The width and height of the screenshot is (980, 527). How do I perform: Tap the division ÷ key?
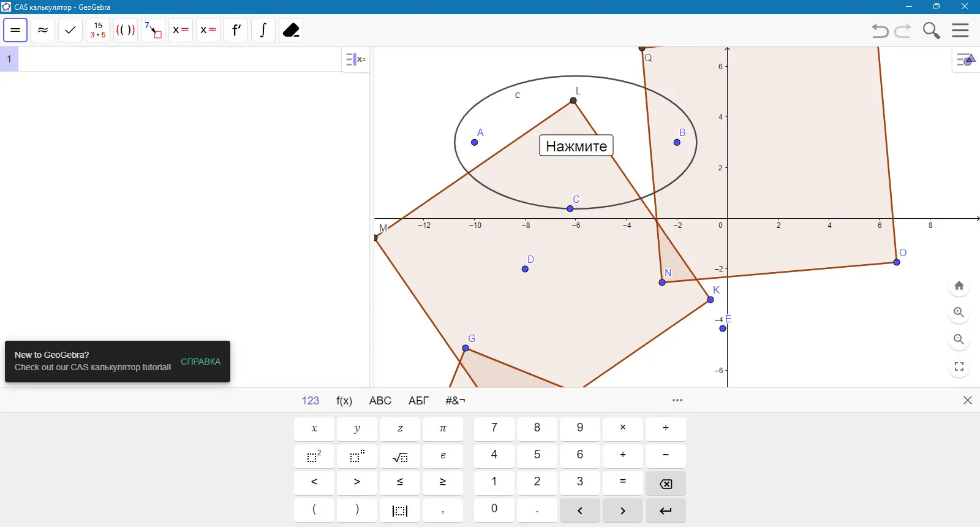[x=666, y=429]
